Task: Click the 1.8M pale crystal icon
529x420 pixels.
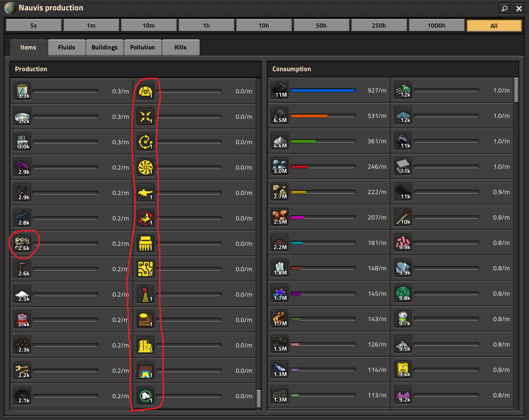Action: tap(280, 268)
